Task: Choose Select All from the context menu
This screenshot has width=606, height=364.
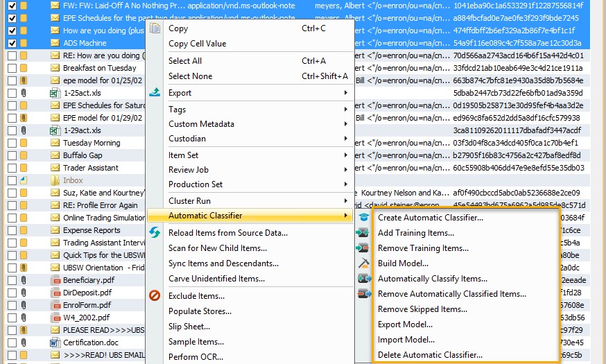Action: [185, 61]
